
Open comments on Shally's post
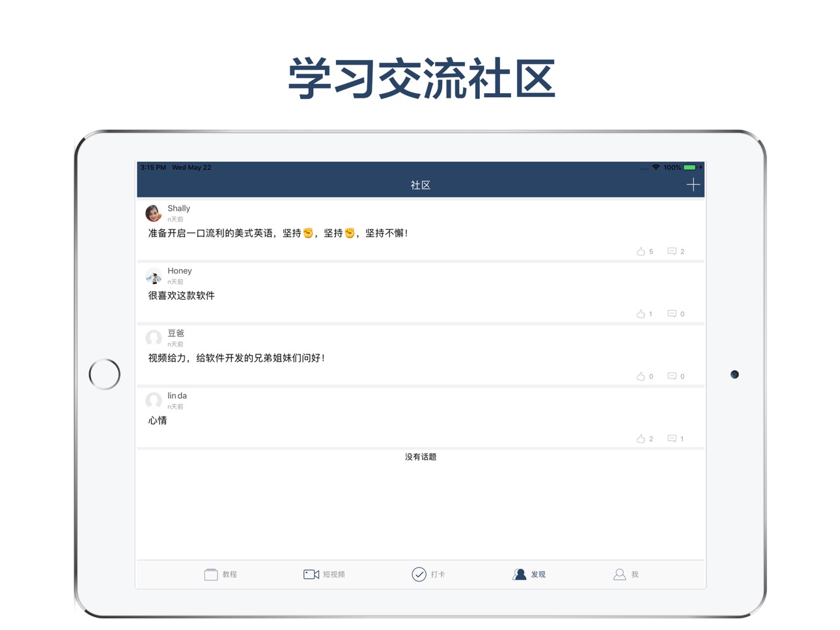(672, 251)
